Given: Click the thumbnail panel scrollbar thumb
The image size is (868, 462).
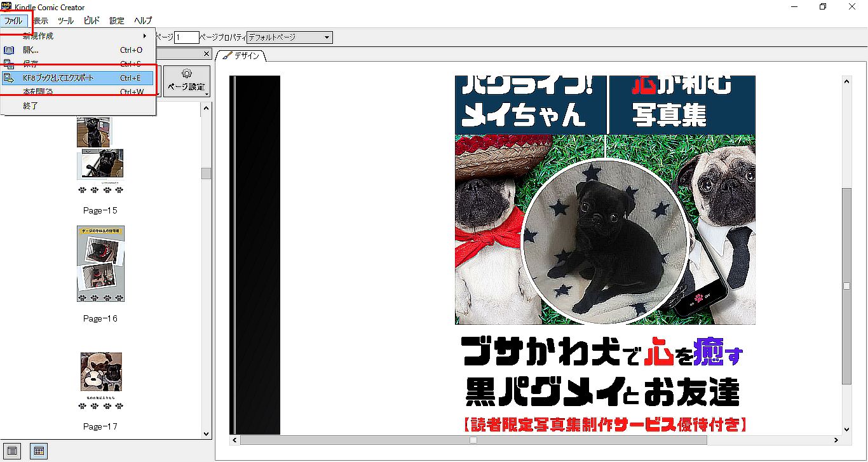Looking at the screenshot, I should coord(206,173).
